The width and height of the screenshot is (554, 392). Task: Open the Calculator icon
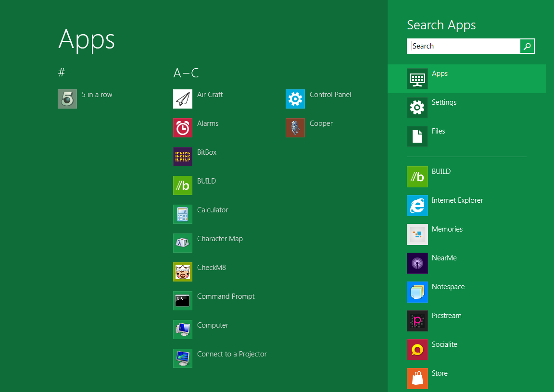pyautogui.click(x=183, y=214)
